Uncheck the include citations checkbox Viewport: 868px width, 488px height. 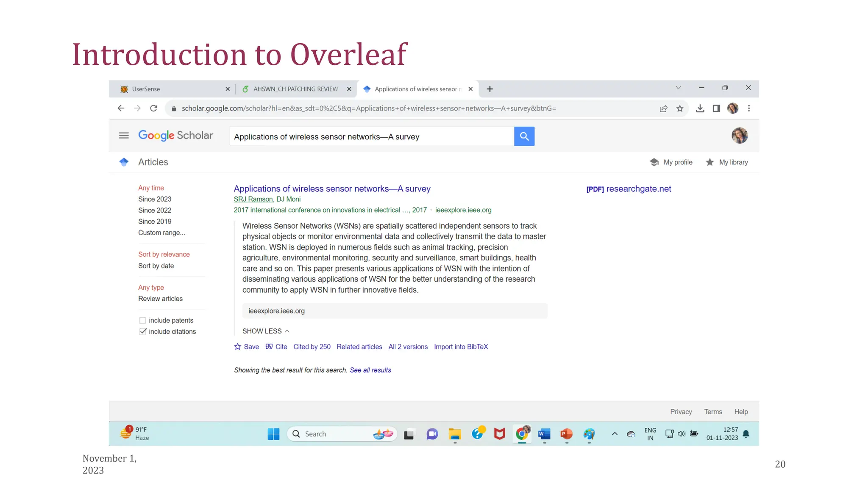(x=142, y=332)
